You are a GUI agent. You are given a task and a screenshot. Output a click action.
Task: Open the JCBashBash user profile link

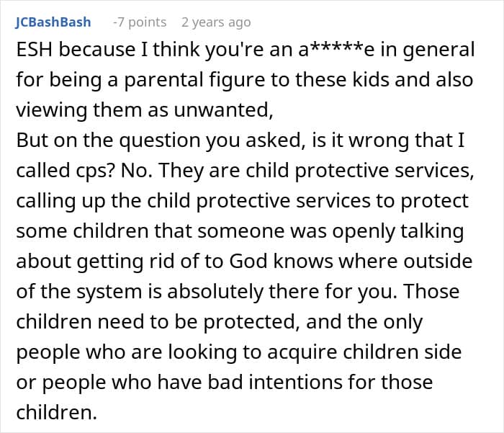coord(53,22)
